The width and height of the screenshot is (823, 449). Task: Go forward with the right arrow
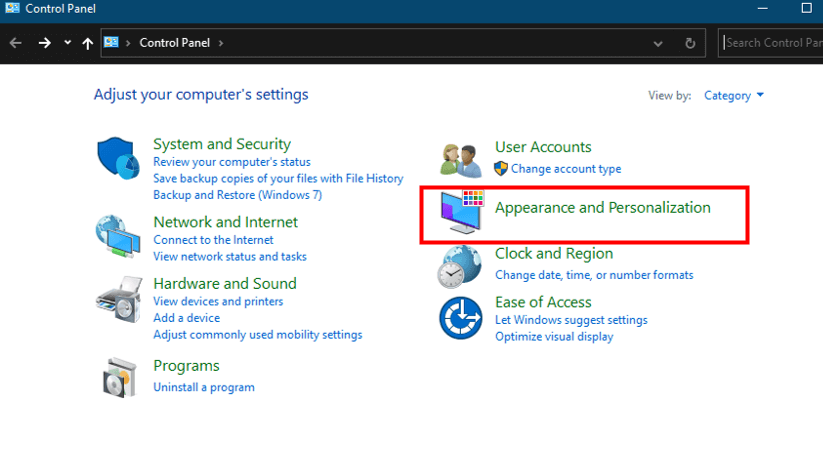[x=45, y=43]
